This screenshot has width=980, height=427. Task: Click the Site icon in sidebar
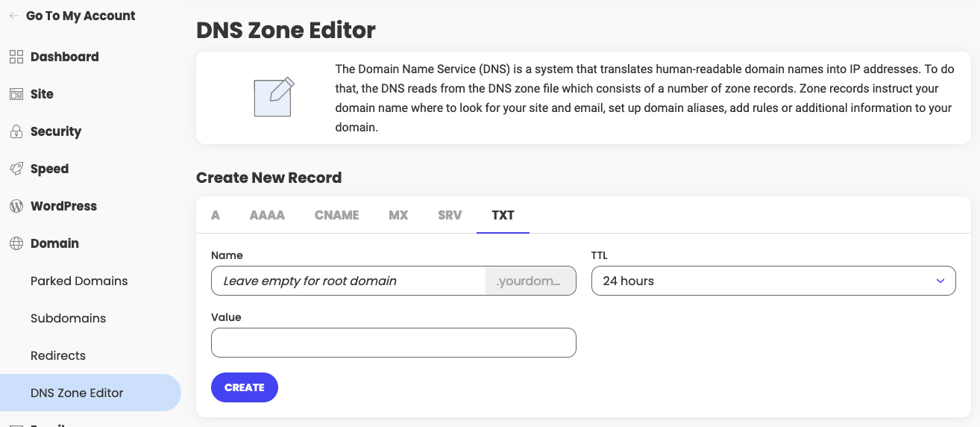tap(16, 94)
